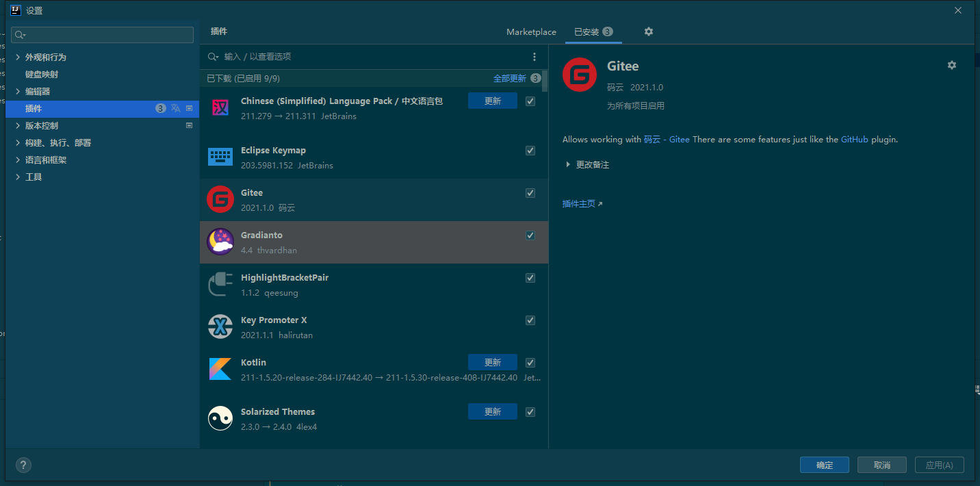Screen dimensions: 980x486
Task: Click the 全部更新 update all link
Action: tap(510, 79)
